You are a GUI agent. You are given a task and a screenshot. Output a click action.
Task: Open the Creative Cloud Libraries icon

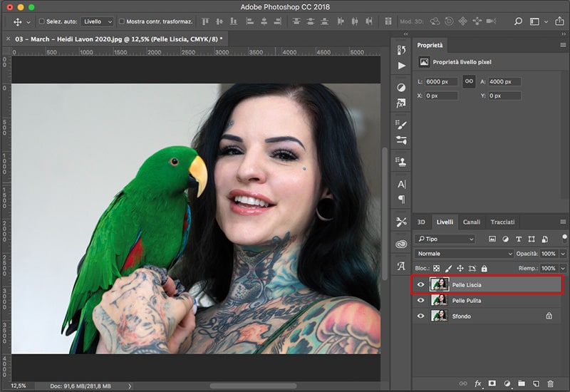point(401,244)
